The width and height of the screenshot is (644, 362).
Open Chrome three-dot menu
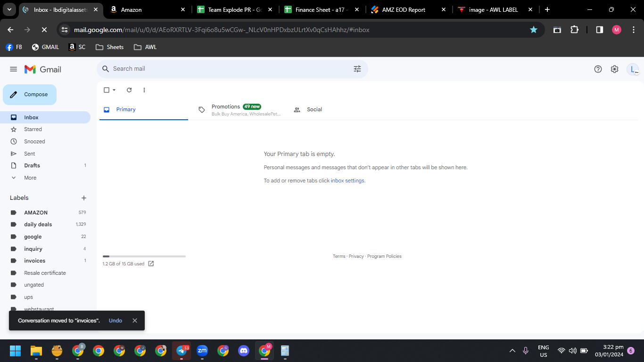click(634, 30)
